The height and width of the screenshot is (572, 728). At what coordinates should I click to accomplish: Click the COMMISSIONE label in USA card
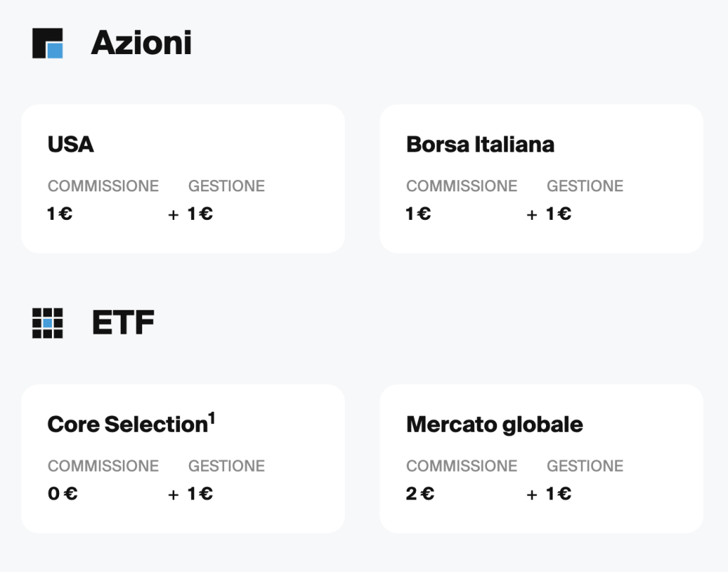click(x=103, y=186)
